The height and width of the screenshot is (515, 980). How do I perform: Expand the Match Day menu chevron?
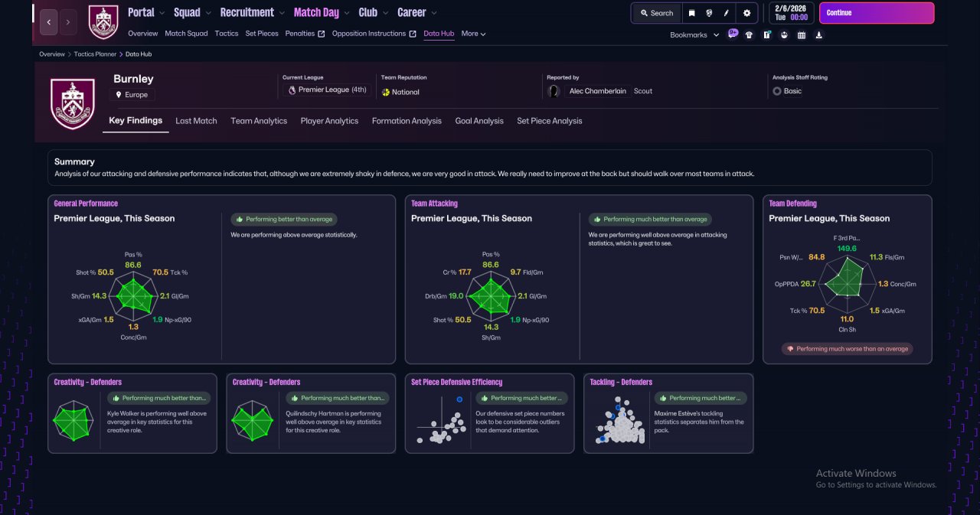pyautogui.click(x=347, y=13)
